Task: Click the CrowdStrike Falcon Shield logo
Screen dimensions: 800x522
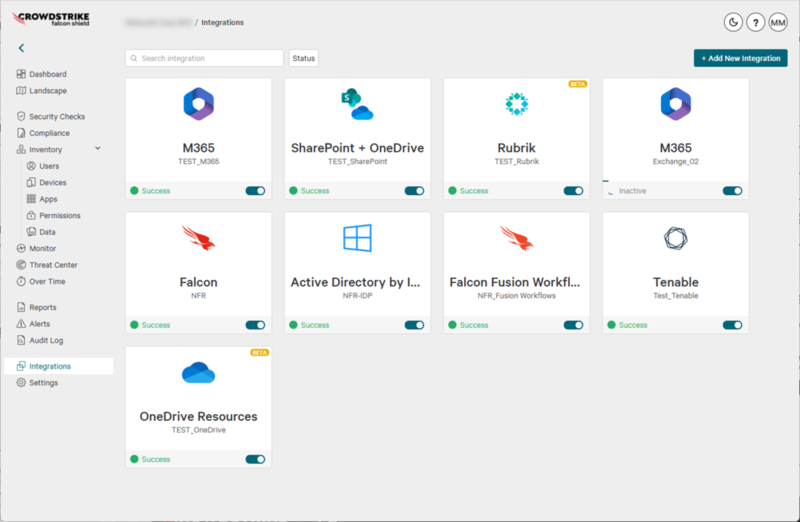Action: point(51,19)
